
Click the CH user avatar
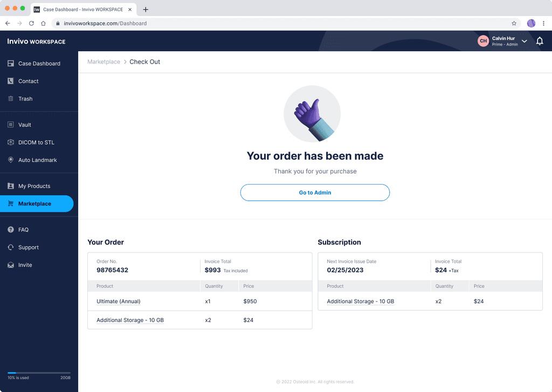point(483,41)
